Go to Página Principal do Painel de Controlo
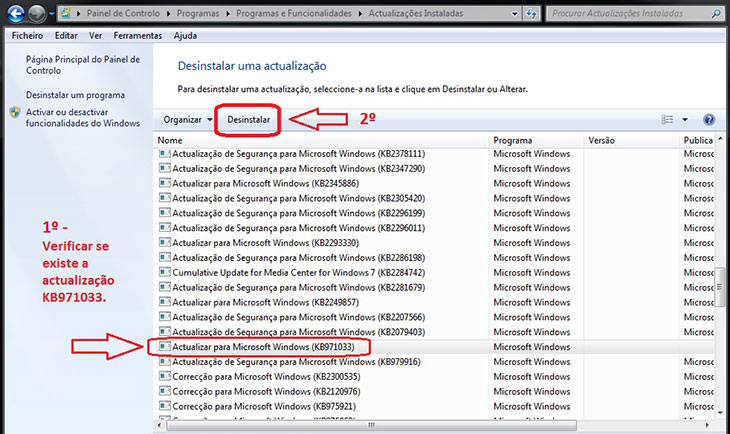Image resolution: width=730 pixels, height=434 pixels. pos(83,65)
